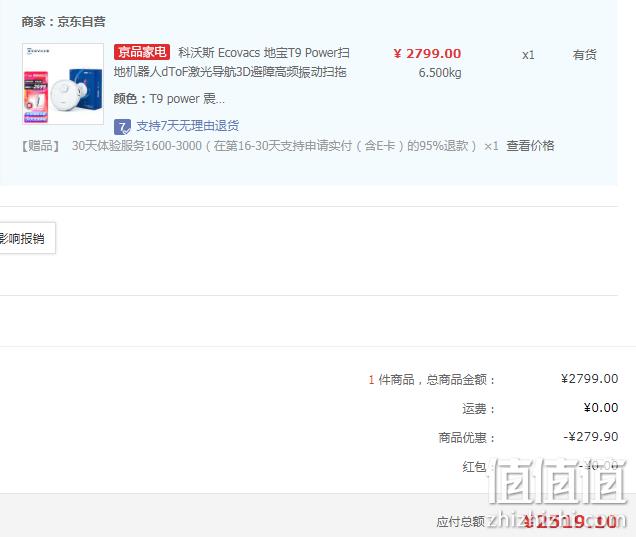Viewport: 636px width, 537px height.
Task: Click the 7-day return shield icon
Action: pyautogui.click(x=122, y=127)
